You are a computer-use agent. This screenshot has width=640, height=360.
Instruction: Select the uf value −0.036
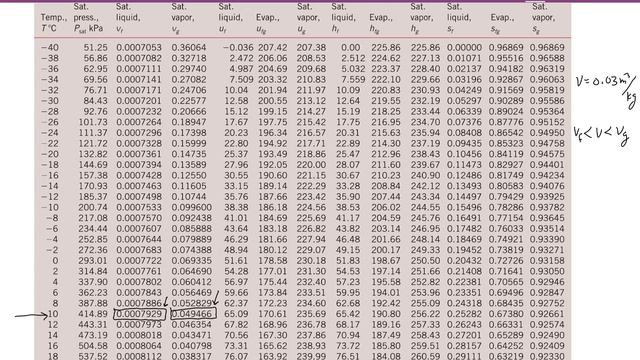click(238, 48)
